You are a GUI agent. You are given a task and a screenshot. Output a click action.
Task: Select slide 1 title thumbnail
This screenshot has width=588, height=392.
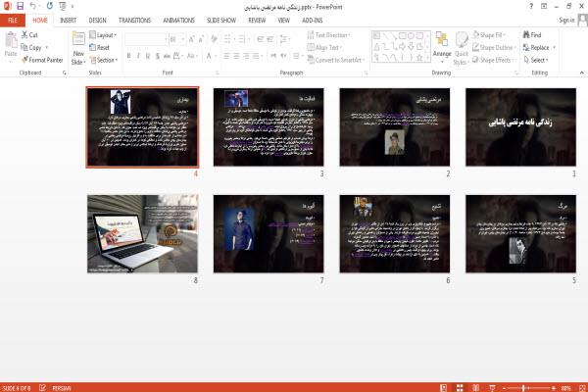(521, 127)
